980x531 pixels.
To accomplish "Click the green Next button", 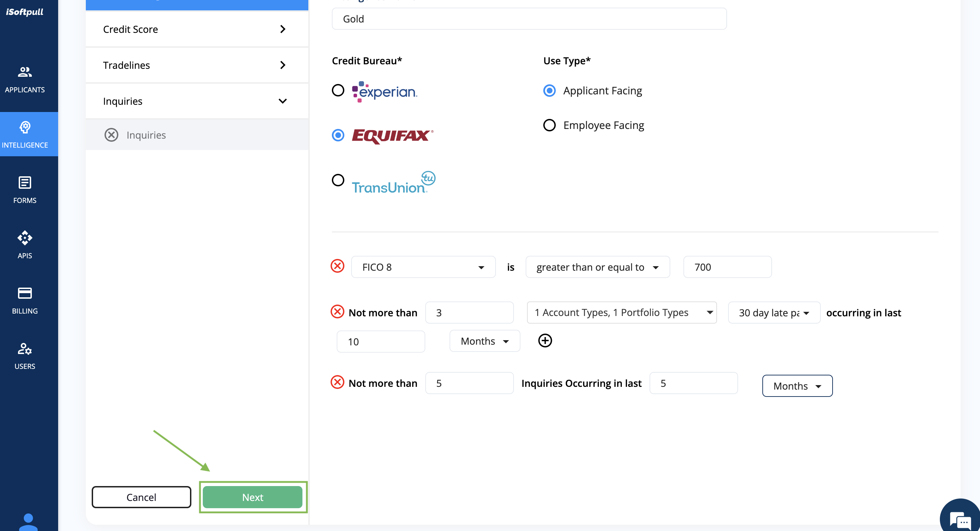I will pyautogui.click(x=253, y=497).
